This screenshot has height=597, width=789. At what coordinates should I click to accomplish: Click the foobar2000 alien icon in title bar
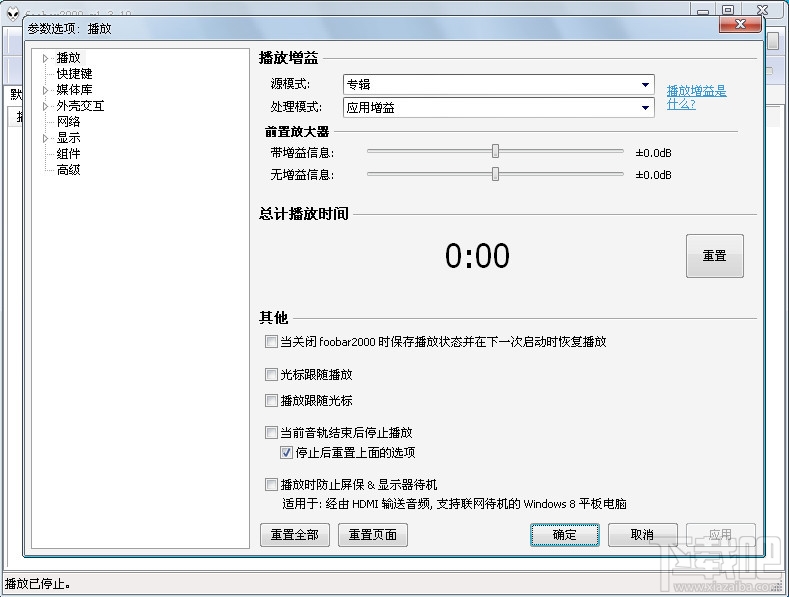click(x=13, y=14)
